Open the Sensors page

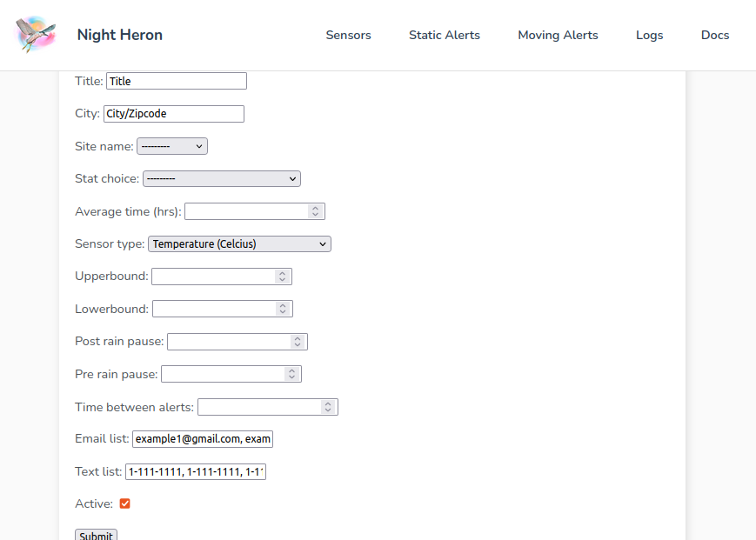coord(348,35)
